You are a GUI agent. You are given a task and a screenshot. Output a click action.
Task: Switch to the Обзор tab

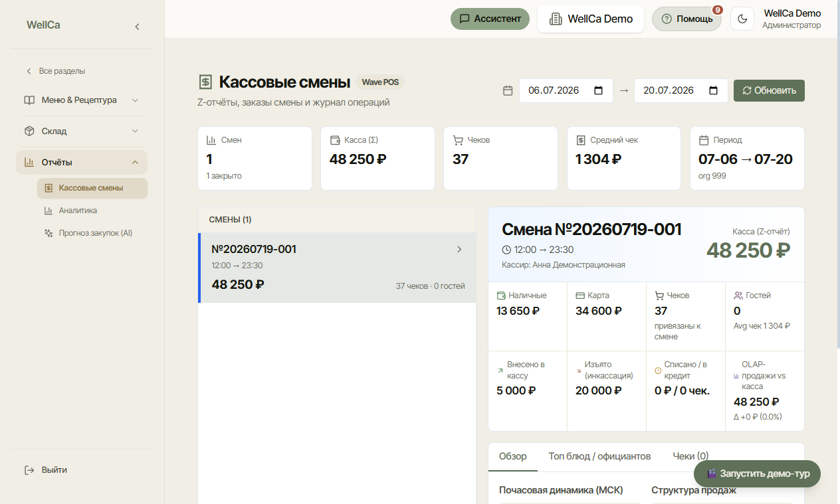click(x=513, y=456)
